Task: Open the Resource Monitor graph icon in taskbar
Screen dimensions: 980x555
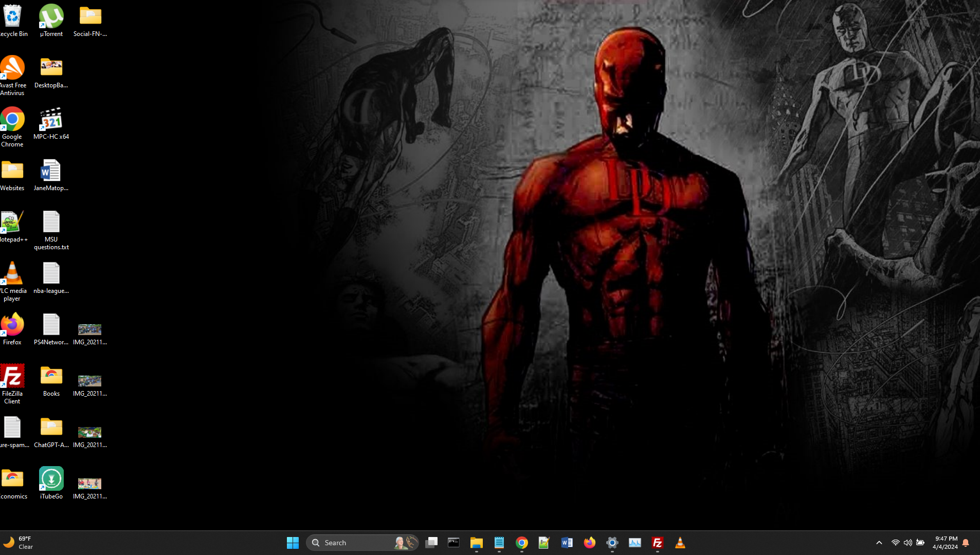Action: (635, 543)
